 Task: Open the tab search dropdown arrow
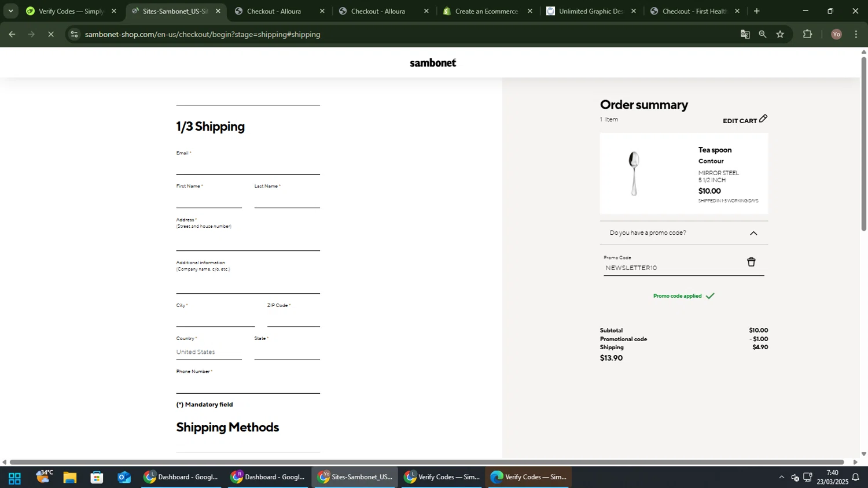coord(10,11)
